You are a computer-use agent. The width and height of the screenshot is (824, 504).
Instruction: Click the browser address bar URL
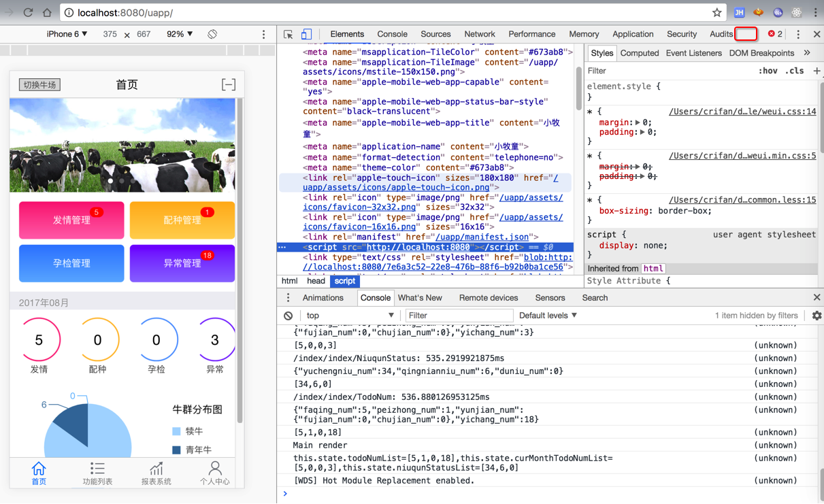(x=125, y=12)
